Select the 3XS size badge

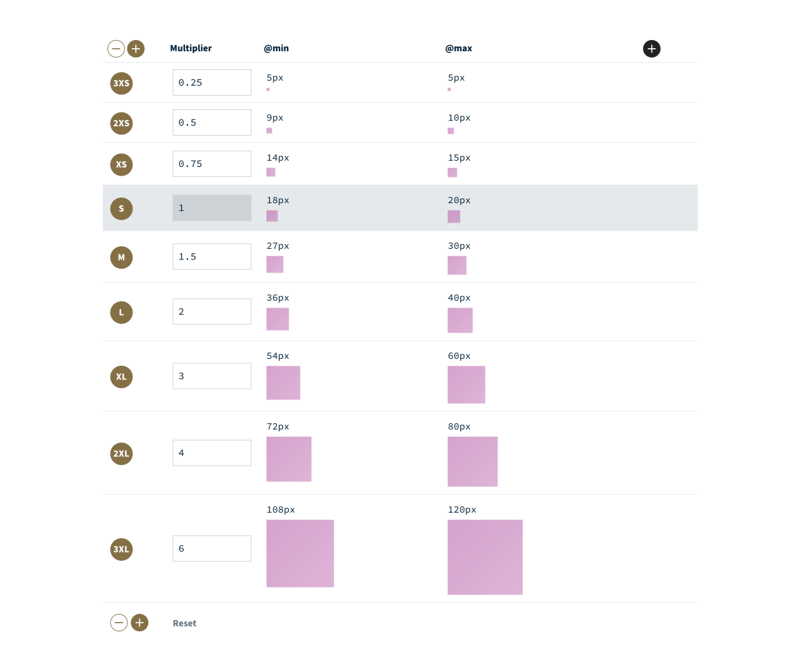[x=121, y=83]
